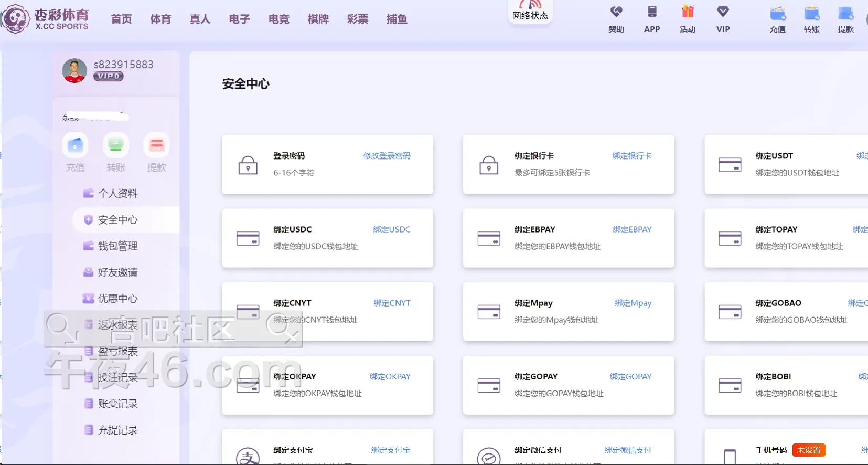Open 钱包管理 wallet management

[117, 246]
